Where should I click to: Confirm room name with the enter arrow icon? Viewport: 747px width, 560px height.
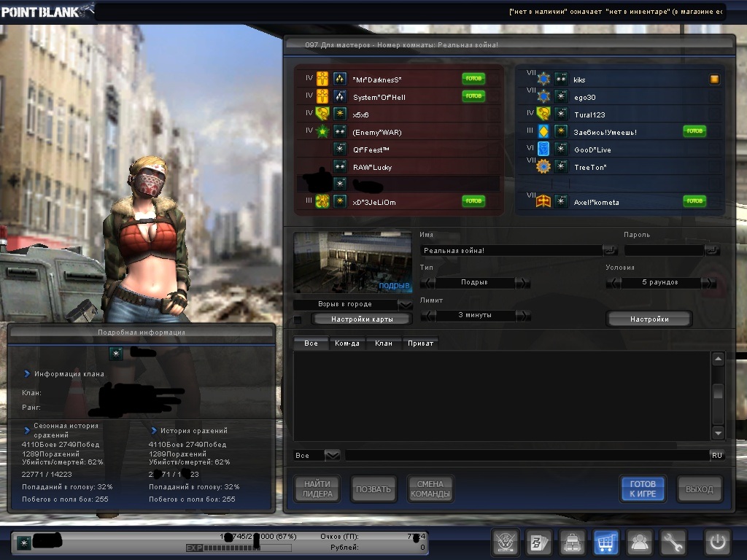point(610,250)
